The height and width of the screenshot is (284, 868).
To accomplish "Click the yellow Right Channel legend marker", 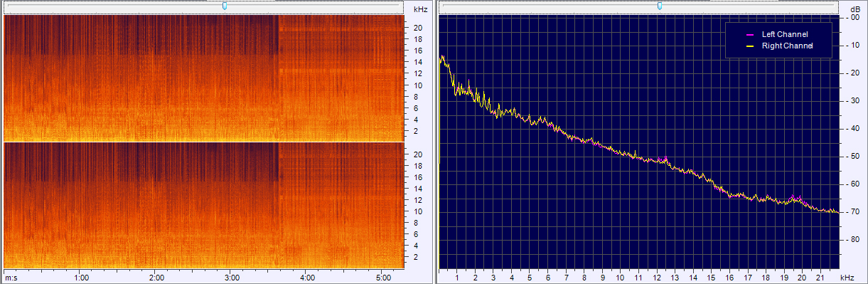I will (x=749, y=46).
